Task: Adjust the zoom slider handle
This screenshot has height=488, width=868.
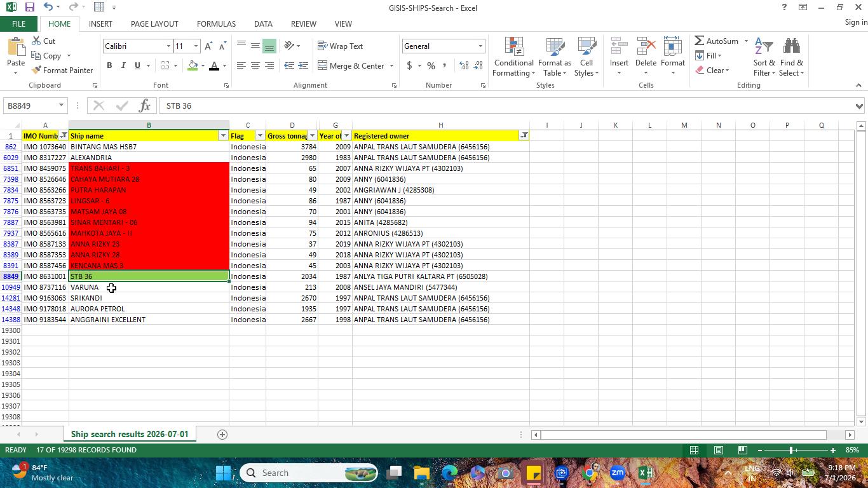Action: click(x=791, y=450)
